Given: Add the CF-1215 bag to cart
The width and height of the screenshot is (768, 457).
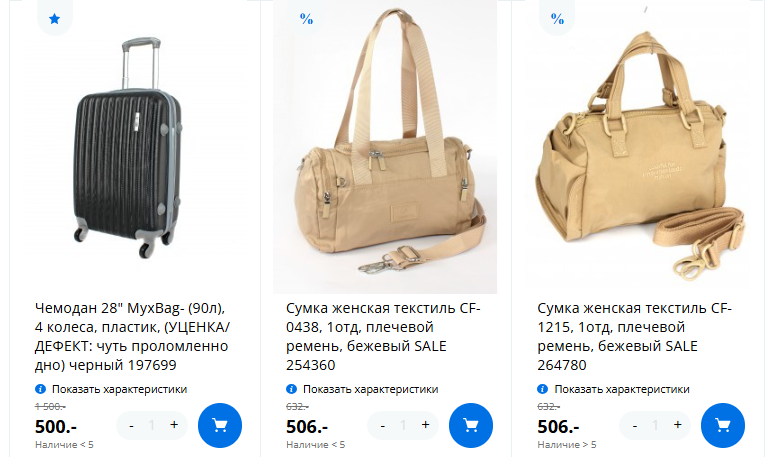Looking at the screenshot, I should click(722, 425).
